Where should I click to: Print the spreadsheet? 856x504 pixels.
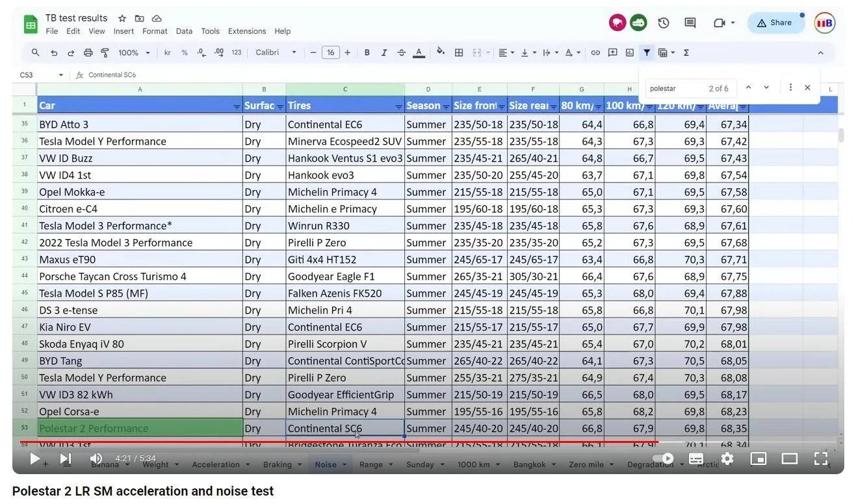[x=88, y=53]
